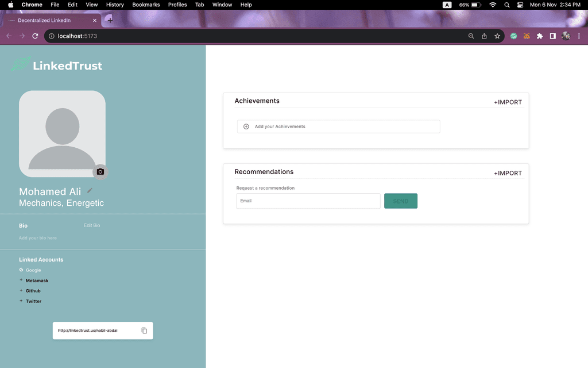Viewport: 588px width, 368px height.
Task: Open Control Center in menu bar
Action: tap(520, 5)
